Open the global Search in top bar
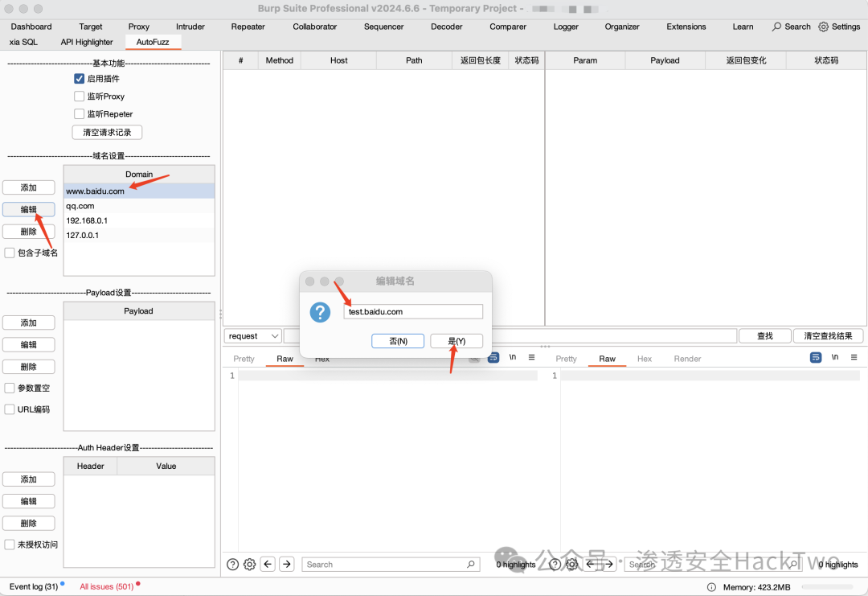This screenshot has height=596, width=868. coord(791,27)
